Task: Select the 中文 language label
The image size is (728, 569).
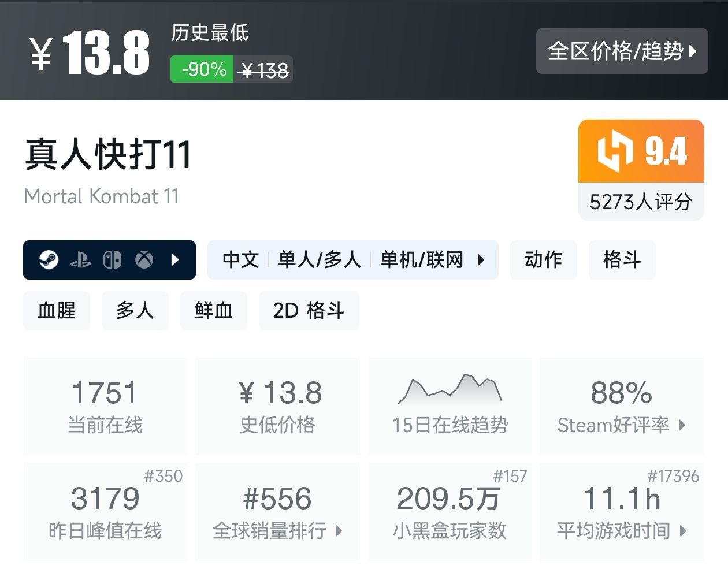Action: click(x=241, y=260)
